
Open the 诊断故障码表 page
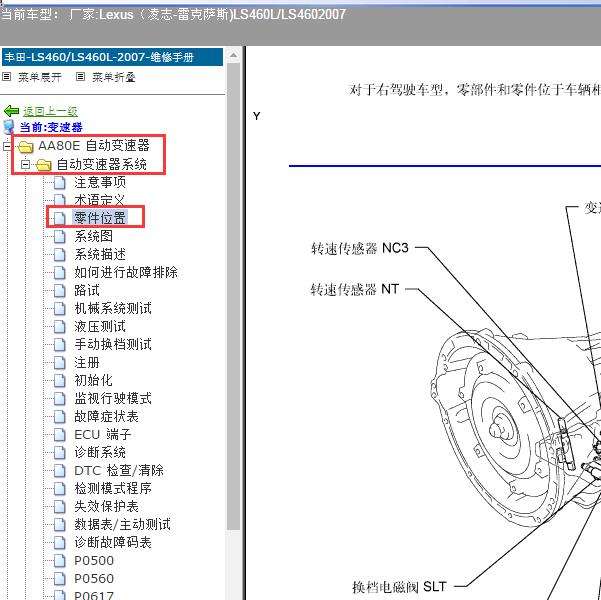click(x=113, y=542)
